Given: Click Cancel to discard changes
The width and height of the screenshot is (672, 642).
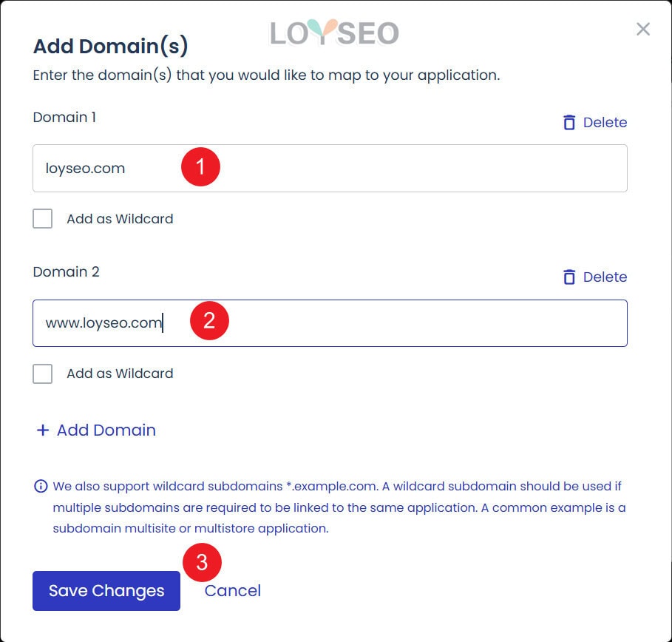Looking at the screenshot, I should click(x=232, y=590).
